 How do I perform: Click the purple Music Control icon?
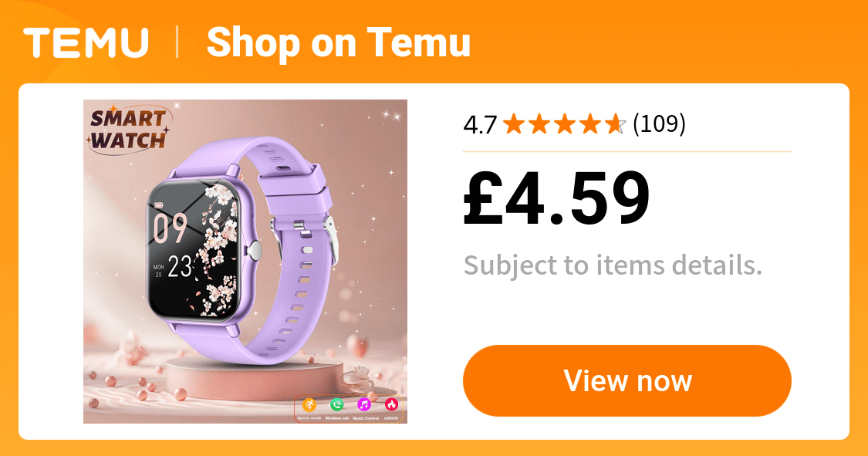pyautogui.click(x=363, y=405)
